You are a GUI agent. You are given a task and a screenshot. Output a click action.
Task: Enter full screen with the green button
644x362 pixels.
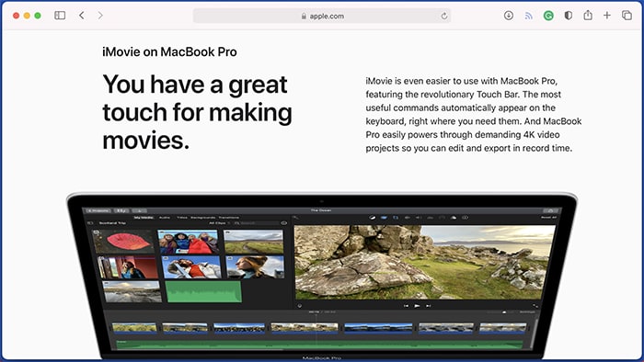pos(38,16)
